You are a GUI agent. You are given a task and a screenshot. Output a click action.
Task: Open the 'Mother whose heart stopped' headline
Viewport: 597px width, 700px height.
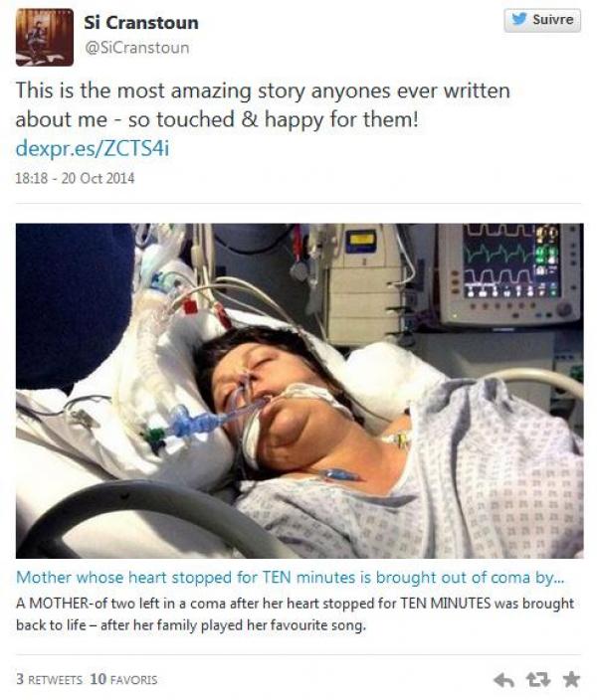point(291,578)
